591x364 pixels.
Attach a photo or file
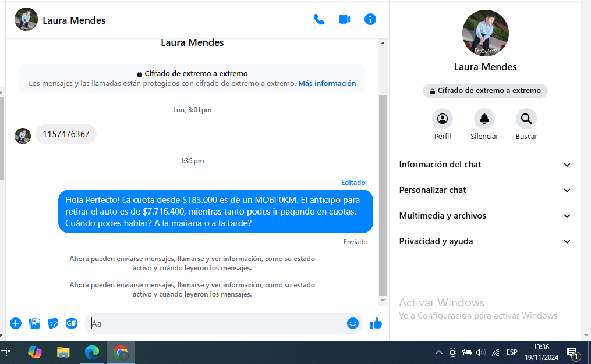coord(34,323)
